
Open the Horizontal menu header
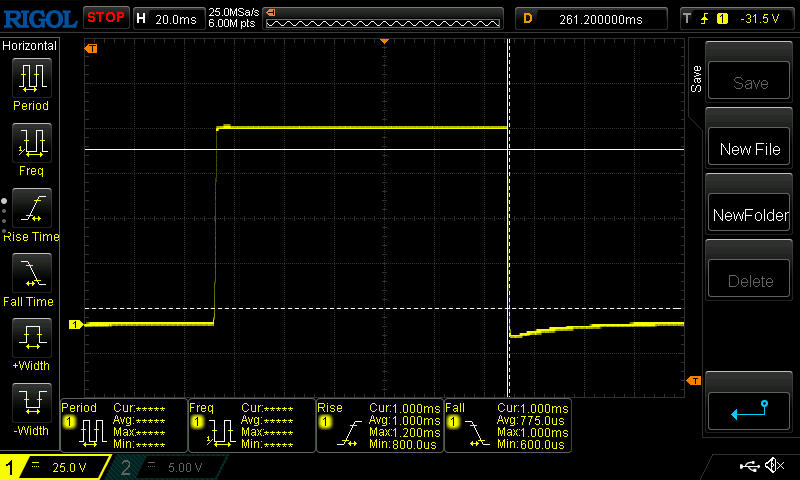click(x=30, y=46)
